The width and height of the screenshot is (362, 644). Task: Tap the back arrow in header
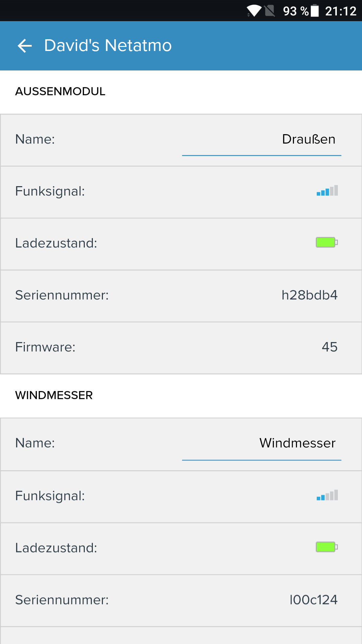(25, 46)
